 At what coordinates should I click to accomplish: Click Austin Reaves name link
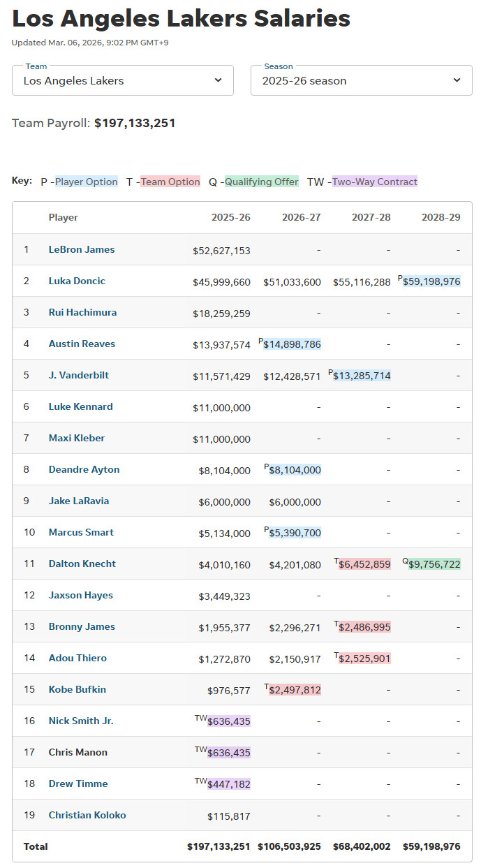coord(82,344)
